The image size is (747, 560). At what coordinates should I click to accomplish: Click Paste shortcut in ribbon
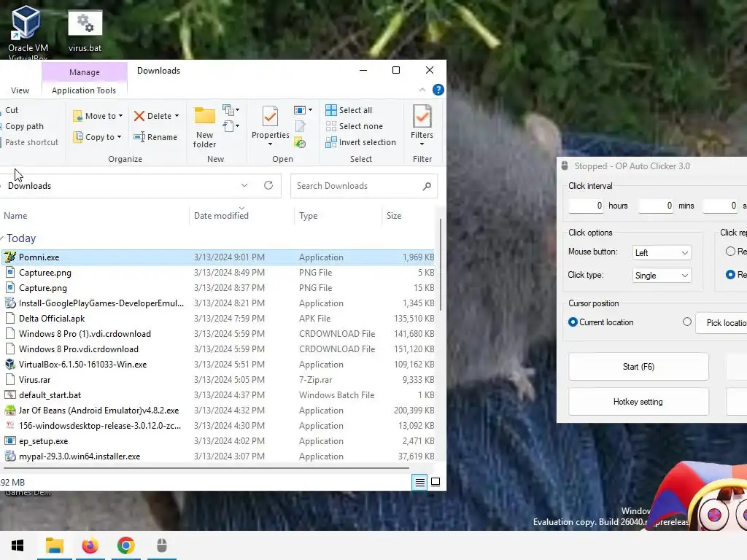point(31,142)
